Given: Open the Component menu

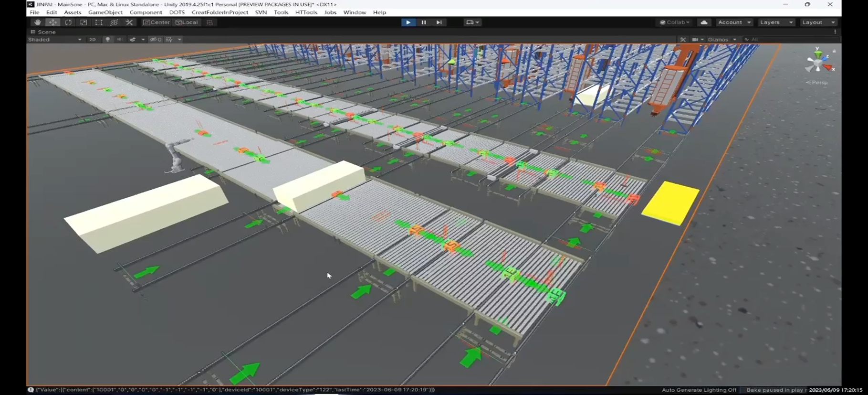Looking at the screenshot, I should coord(146,12).
